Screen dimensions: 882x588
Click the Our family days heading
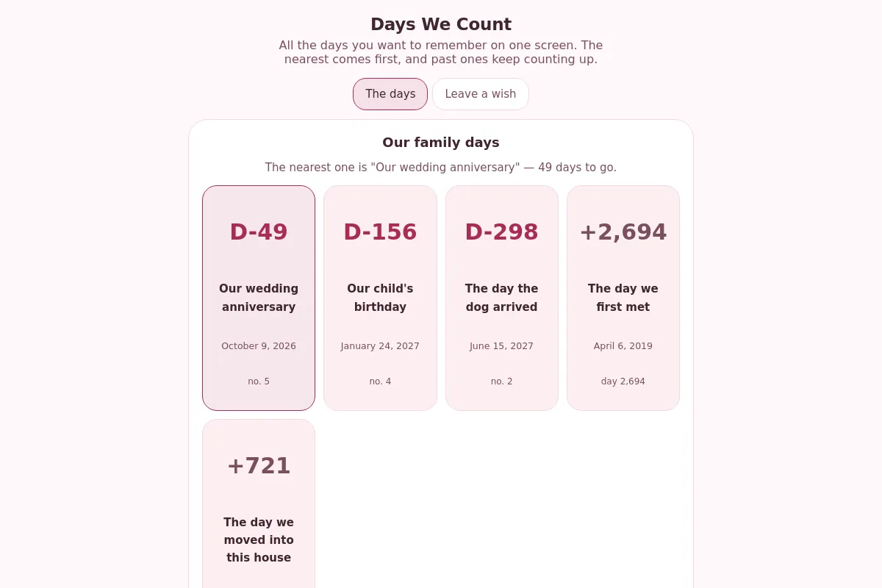[x=441, y=143]
